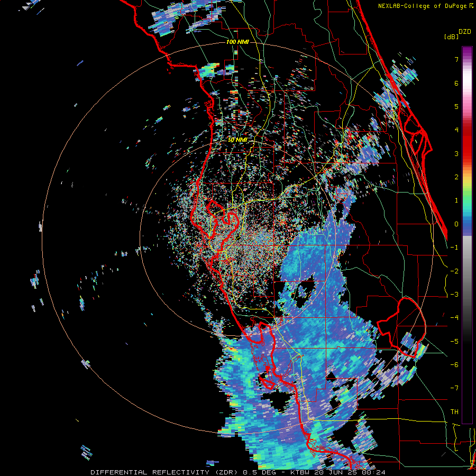Click the Differential Reflectivity (ZDR) caption text
Screen dimensions: 476x476
(165, 472)
